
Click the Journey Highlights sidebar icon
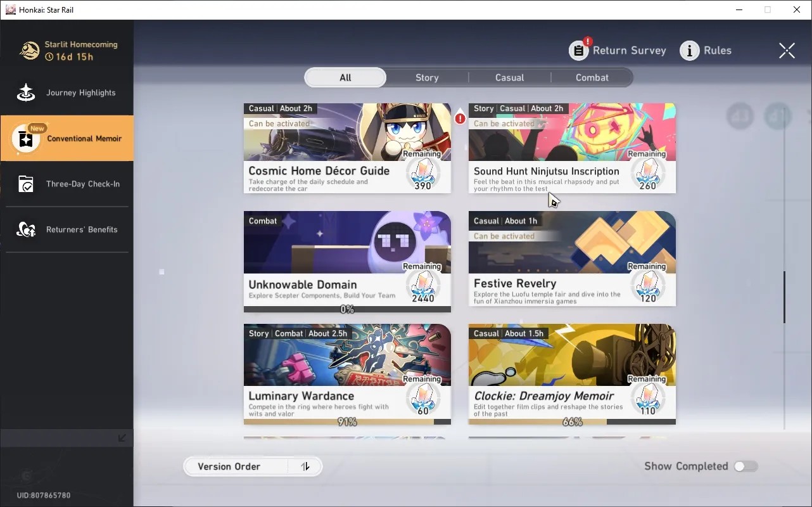coord(26,93)
